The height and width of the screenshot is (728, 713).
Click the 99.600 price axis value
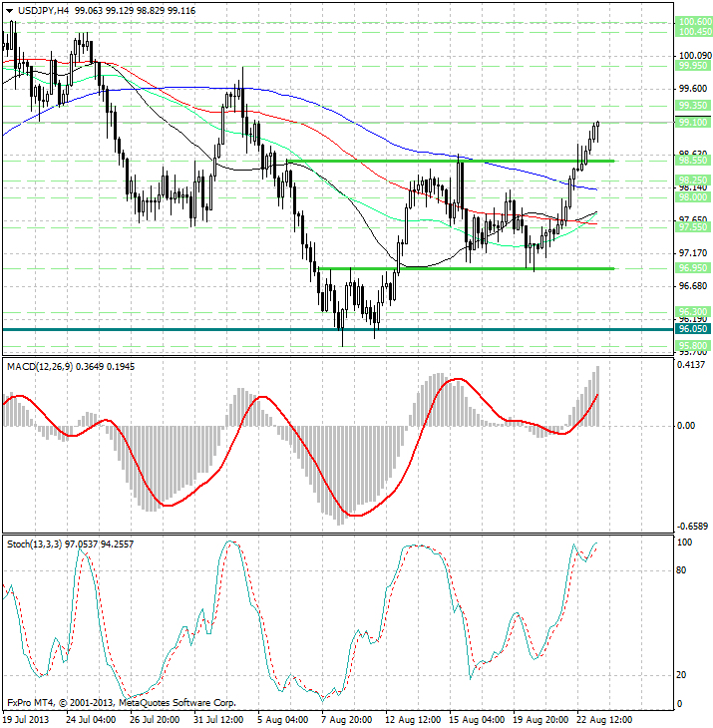(x=693, y=88)
